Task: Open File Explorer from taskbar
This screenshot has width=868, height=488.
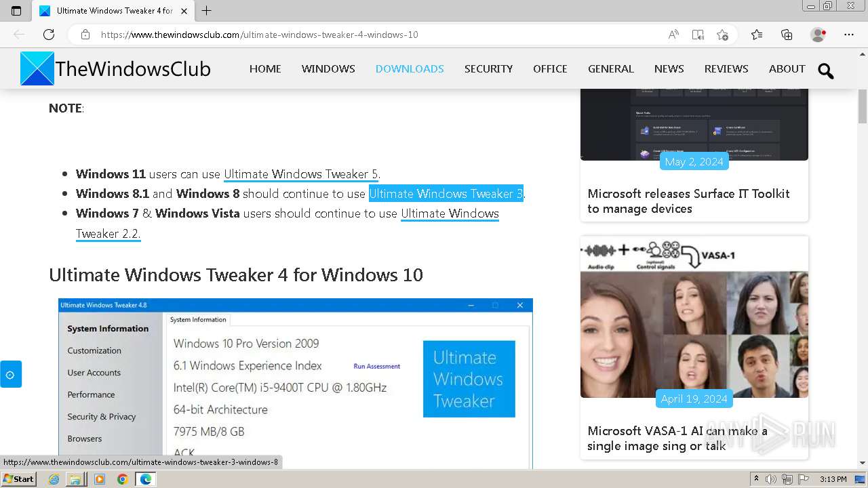Action: (x=75, y=479)
